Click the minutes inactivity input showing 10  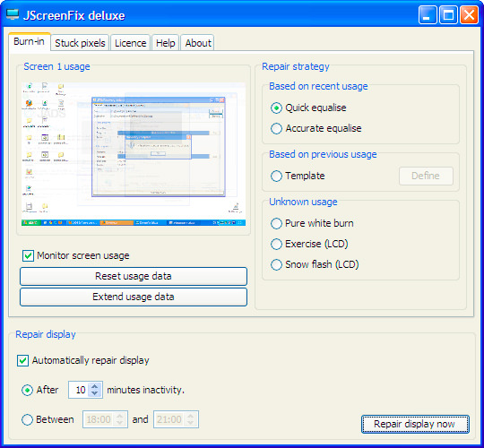(78, 390)
